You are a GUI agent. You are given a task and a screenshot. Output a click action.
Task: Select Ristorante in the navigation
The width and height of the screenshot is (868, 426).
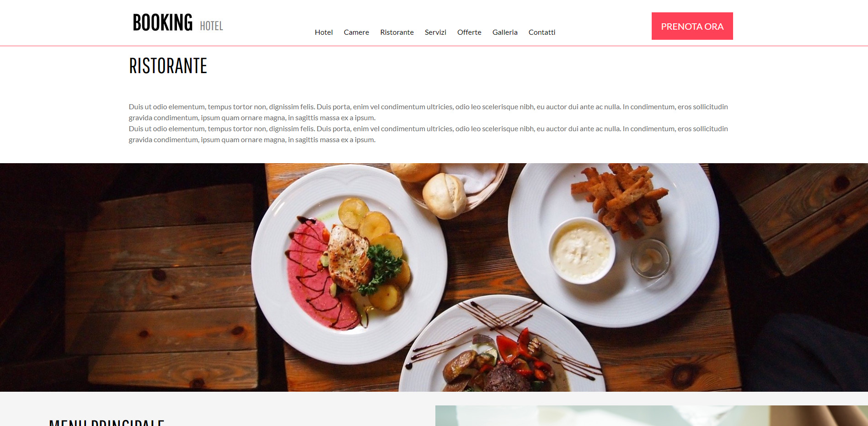click(x=397, y=32)
